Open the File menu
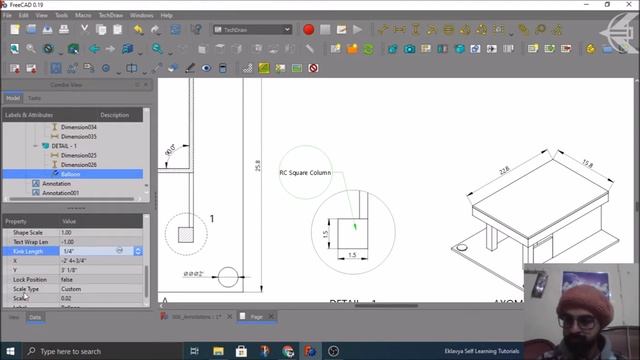640x360 pixels. click(x=7, y=16)
